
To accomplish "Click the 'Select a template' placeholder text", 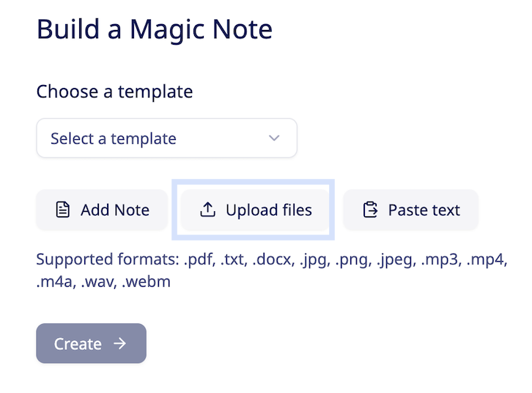I will [114, 139].
